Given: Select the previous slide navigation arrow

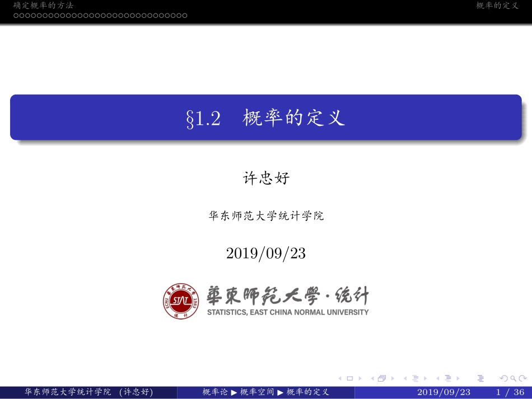Looking at the screenshot, I should [339, 378].
